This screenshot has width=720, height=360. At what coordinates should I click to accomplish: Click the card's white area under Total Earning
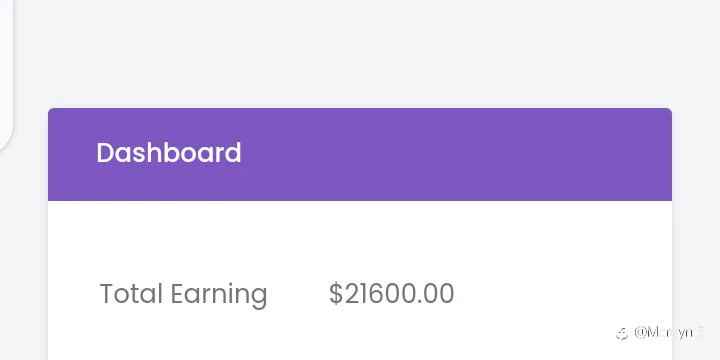(x=184, y=336)
